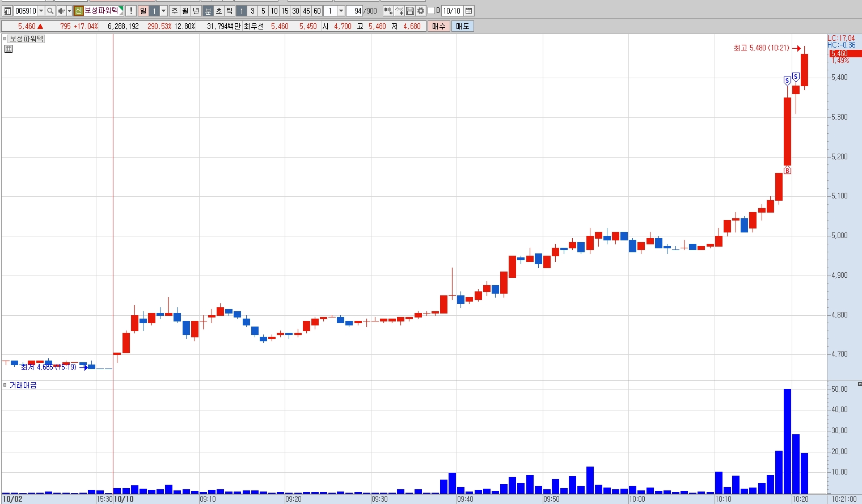Click the stock code search magnifier icon
The width and height of the screenshot is (862, 504).
pos(50,11)
